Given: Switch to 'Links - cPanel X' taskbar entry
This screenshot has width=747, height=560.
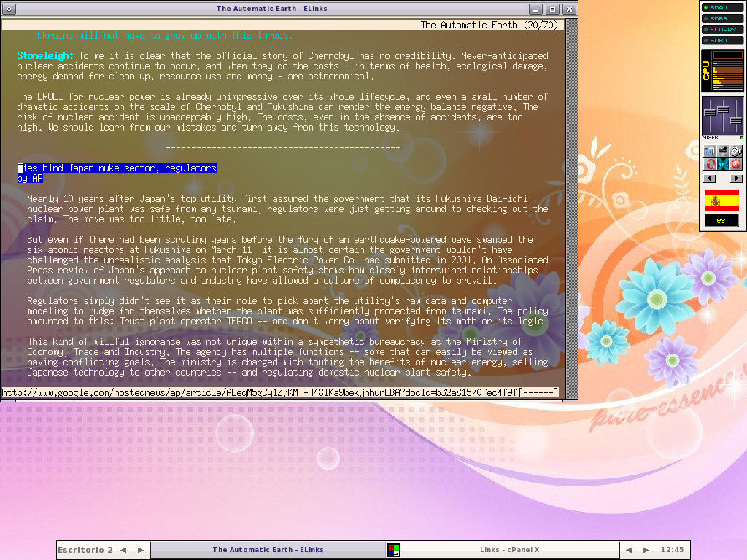Looking at the screenshot, I should tap(510, 550).
